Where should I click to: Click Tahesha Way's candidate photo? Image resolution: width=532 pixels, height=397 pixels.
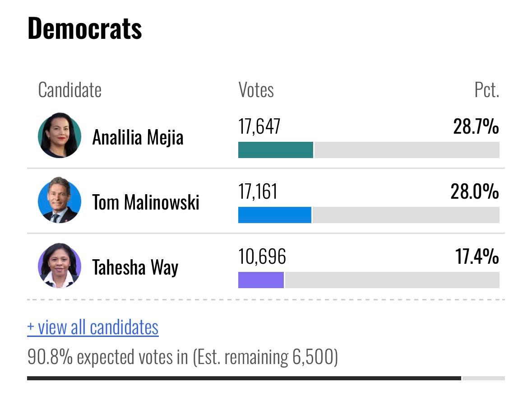tap(60, 266)
